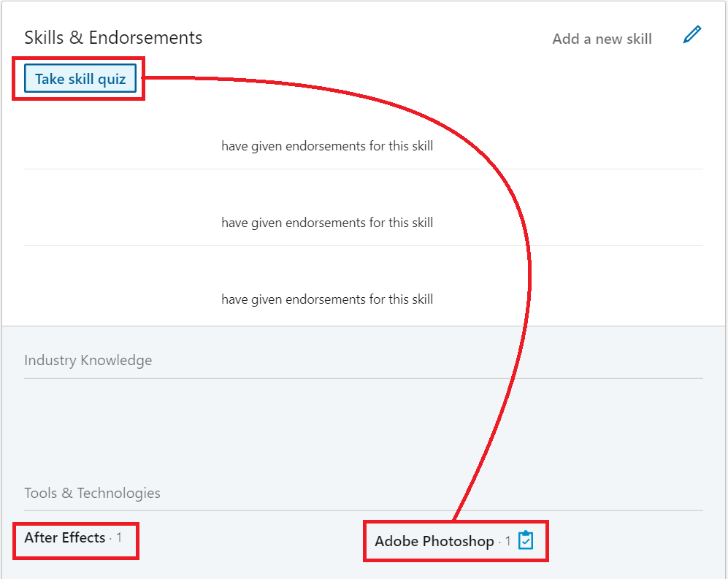The image size is (728, 579).
Task: Click the Industry Knowledge section heading
Action: 88,360
